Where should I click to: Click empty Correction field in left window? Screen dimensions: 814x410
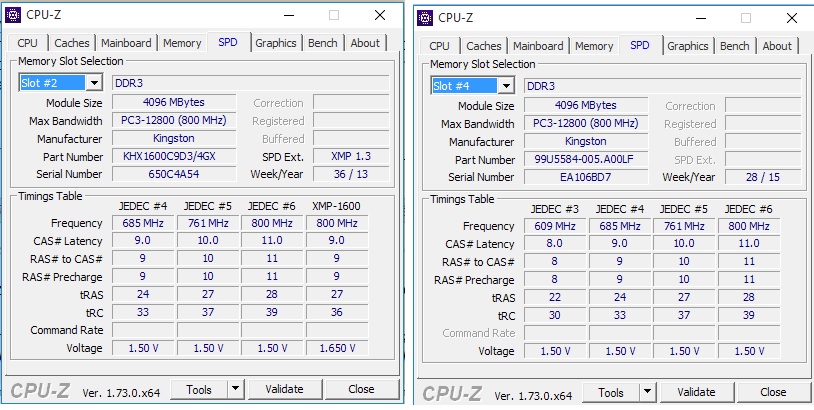click(351, 102)
